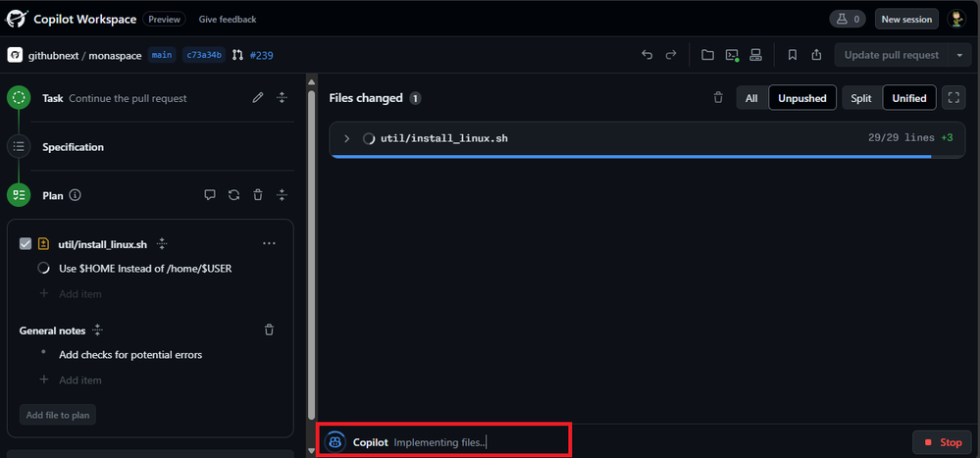Select the Task step
The width and height of the screenshot is (980, 458).
point(19,97)
